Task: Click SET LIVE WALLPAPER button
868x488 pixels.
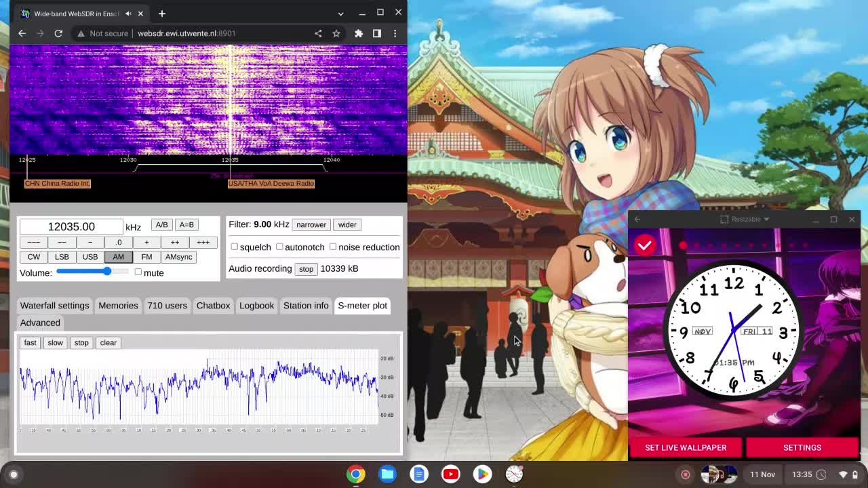Action: point(686,447)
